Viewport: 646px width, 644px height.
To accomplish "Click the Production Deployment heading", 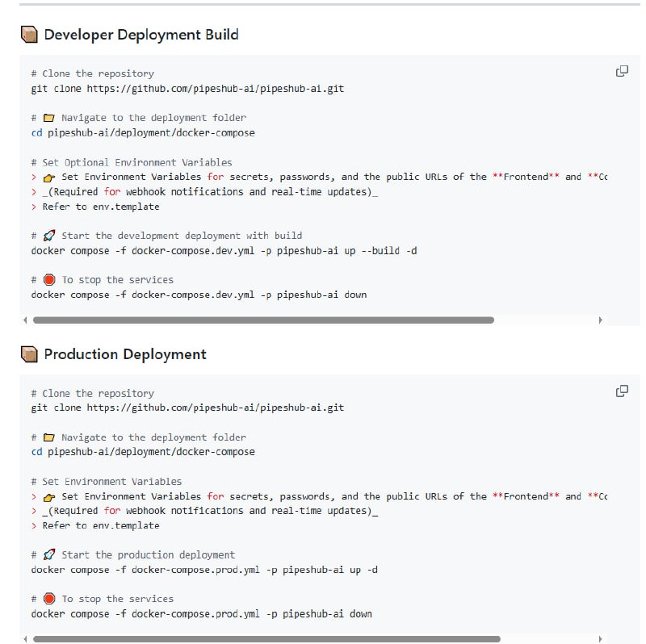I will (x=124, y=354).
